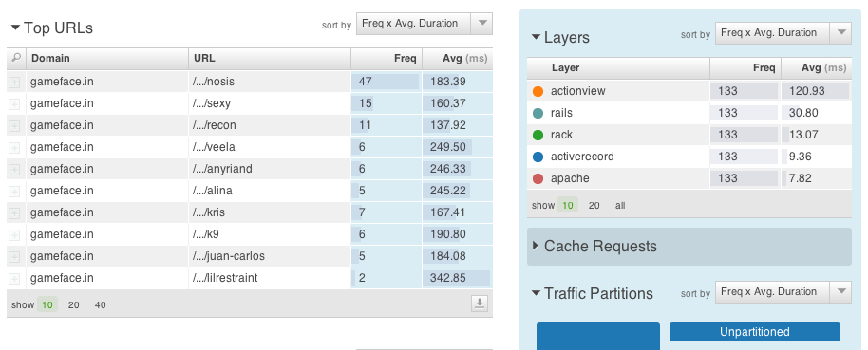
Task: Click the Unpartitioned button
Action: click(x=755, y=332)
